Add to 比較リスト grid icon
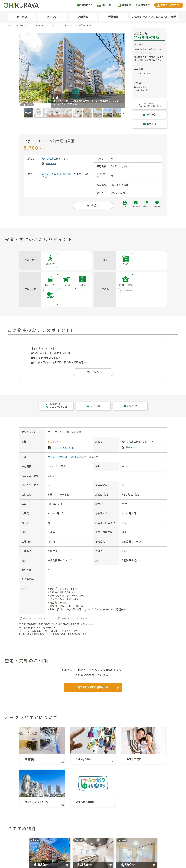 146,204
